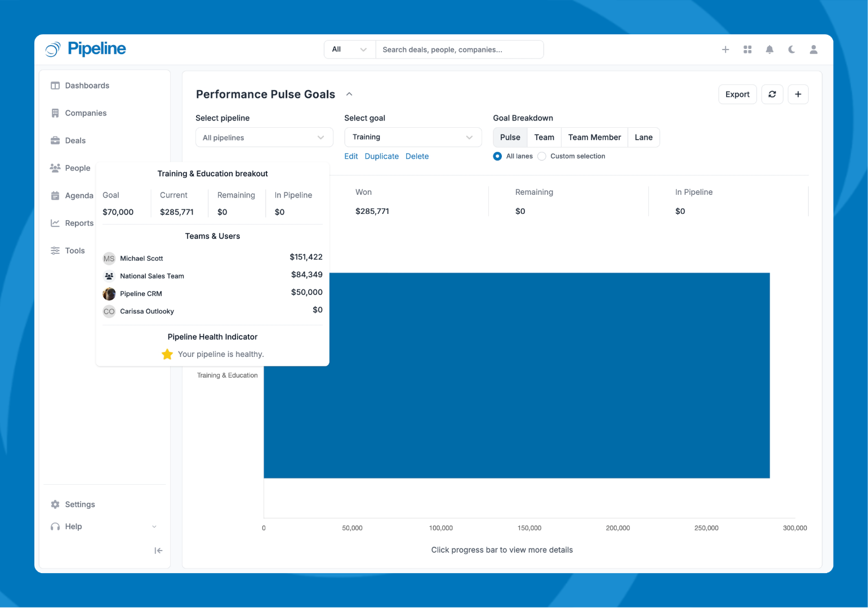Screen dimensions: 868x608
Task: Click the Duplicate goal link
Action: [381, 157]
